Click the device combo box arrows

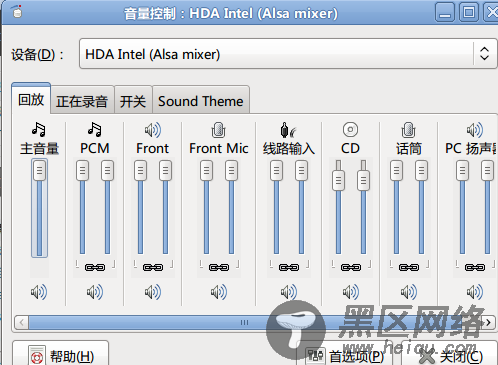484,54
